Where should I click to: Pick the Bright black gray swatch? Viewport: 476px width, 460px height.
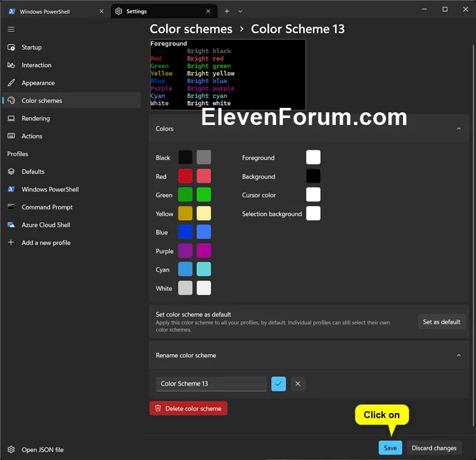[204, 157]
